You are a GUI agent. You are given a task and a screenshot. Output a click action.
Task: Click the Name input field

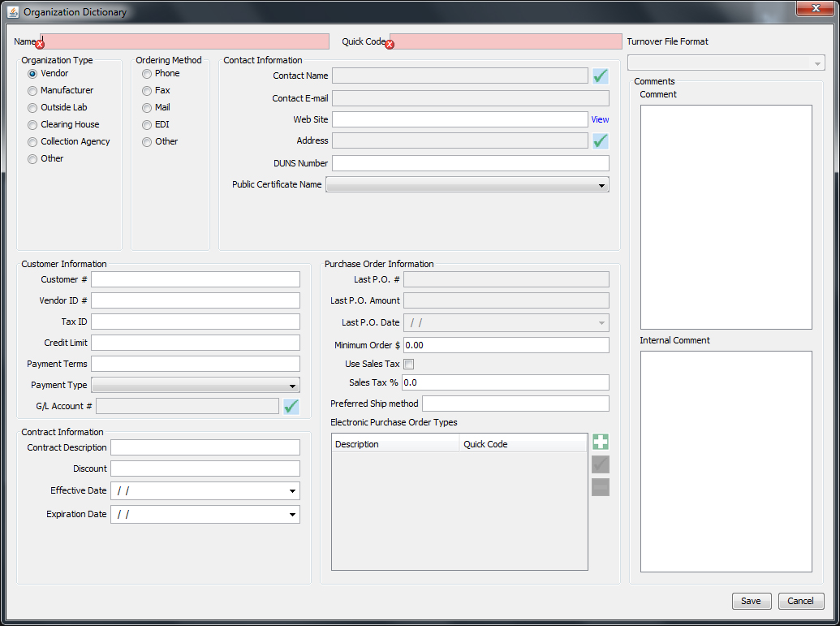point(185,41)
